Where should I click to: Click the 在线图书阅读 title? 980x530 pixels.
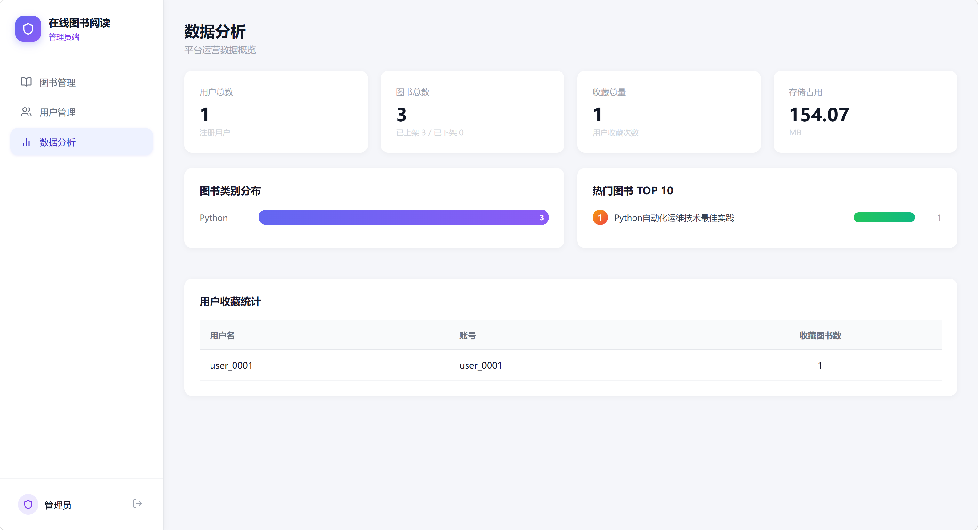80,23
